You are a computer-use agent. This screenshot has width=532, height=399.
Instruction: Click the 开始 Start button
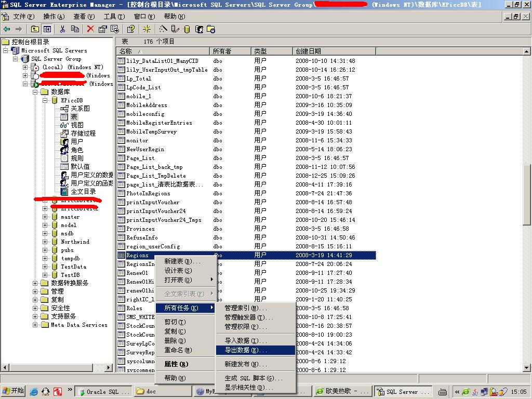click(x=13, y=391)
